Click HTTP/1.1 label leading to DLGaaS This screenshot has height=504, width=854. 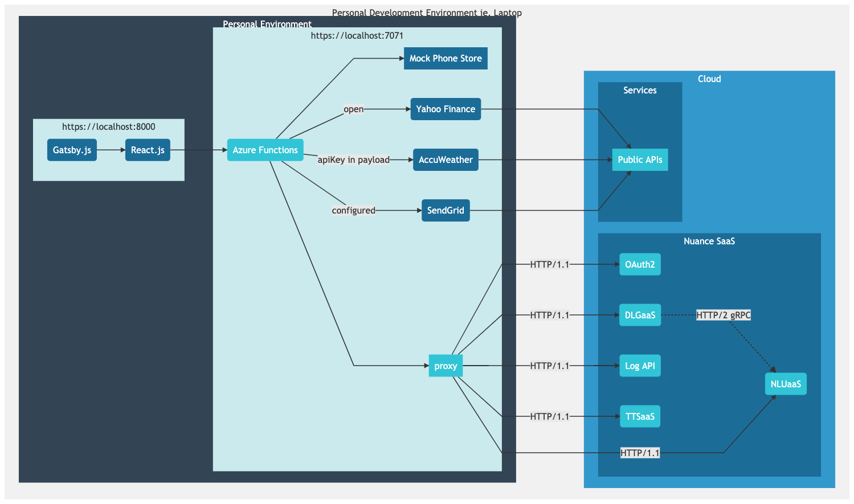click(549, 315)
